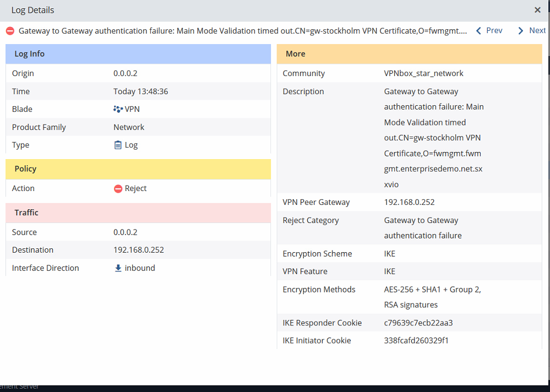Screen dimensions: 550x392
Task: Select the More section header
Action: [x=410, y=53]
